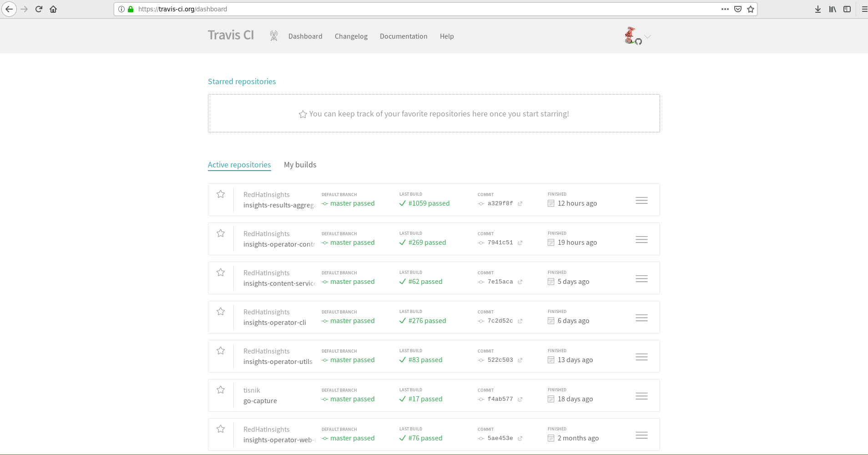Save page to Pocket icon
The width and height of the screenshot is (868, 455).
(738, 9)
